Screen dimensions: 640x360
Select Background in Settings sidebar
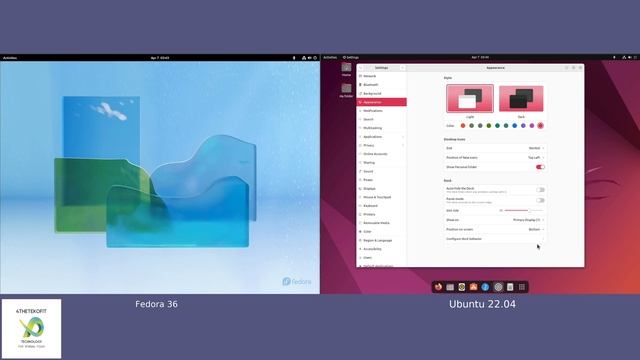point(382,93)
